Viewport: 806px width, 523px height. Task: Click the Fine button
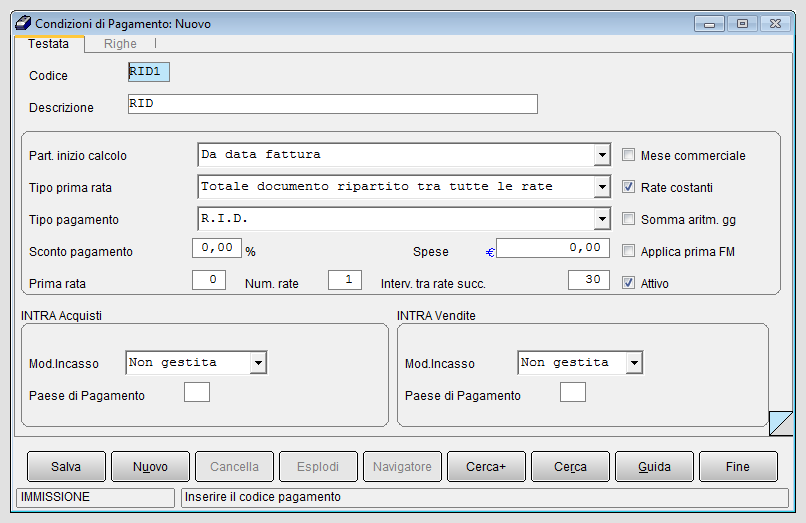coord(738,466)
